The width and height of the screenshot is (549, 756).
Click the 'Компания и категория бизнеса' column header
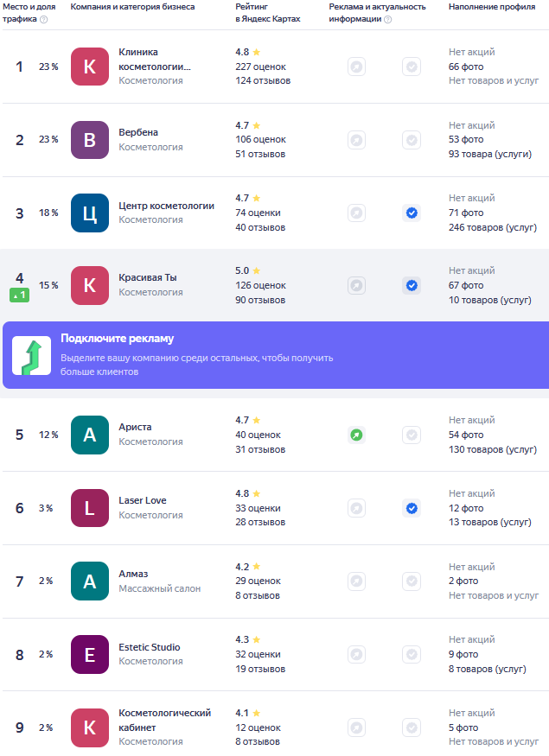pyautogui.click(x=132, y=7)
